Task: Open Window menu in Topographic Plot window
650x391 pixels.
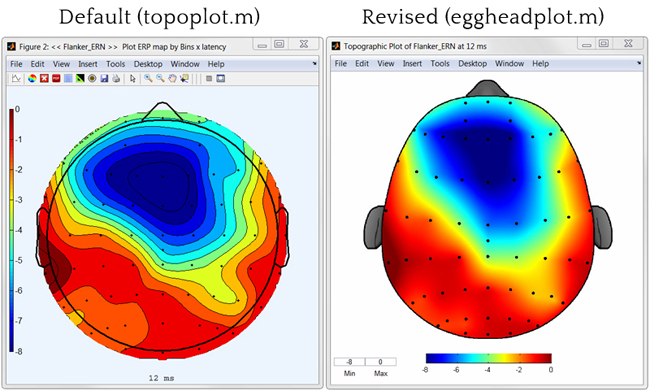Action: (x=509, y=63)
